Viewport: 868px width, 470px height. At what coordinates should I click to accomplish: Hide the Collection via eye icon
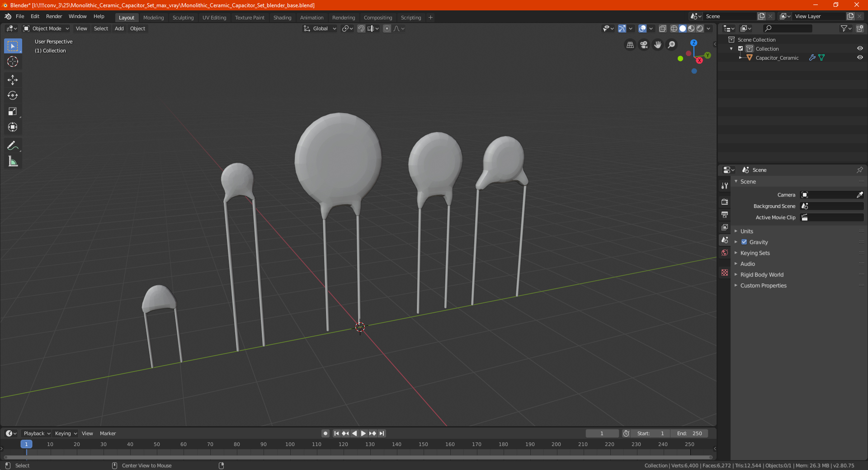(x=860, y=48)
